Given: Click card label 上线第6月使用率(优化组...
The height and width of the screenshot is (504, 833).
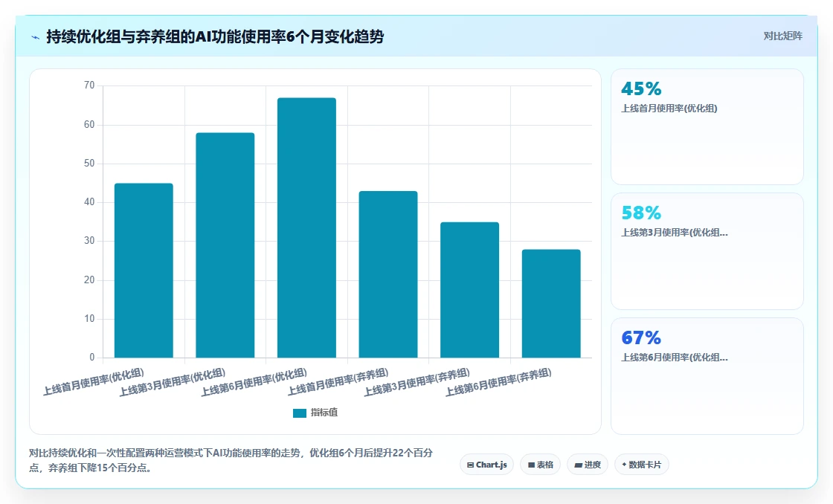Looking at the screenshot, I should 675,358.
